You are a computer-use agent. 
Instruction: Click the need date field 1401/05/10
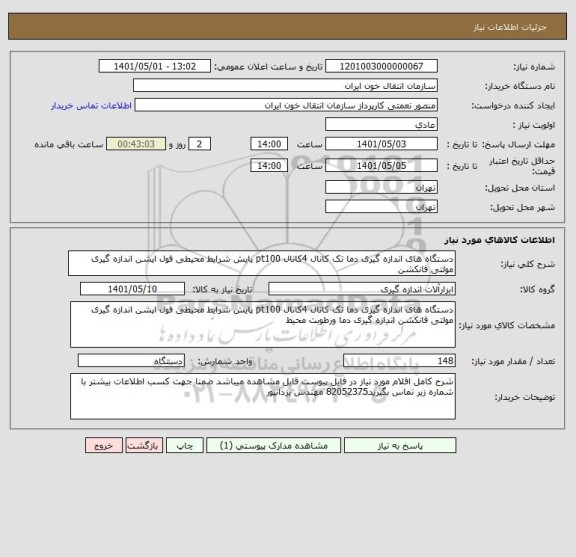tap(132, 289)
